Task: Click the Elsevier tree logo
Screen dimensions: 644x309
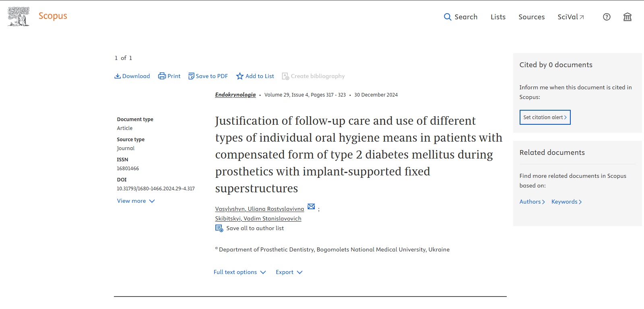Action: pyautogui.click(x=19, y=16)
